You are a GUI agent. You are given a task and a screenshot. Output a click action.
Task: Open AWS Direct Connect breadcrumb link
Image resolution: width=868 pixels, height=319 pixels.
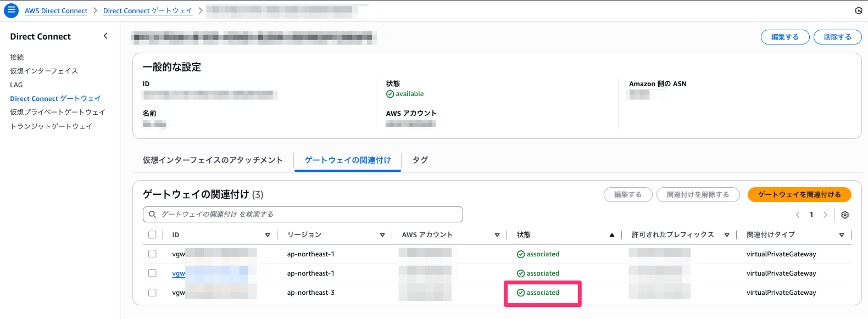click(56, 11)
